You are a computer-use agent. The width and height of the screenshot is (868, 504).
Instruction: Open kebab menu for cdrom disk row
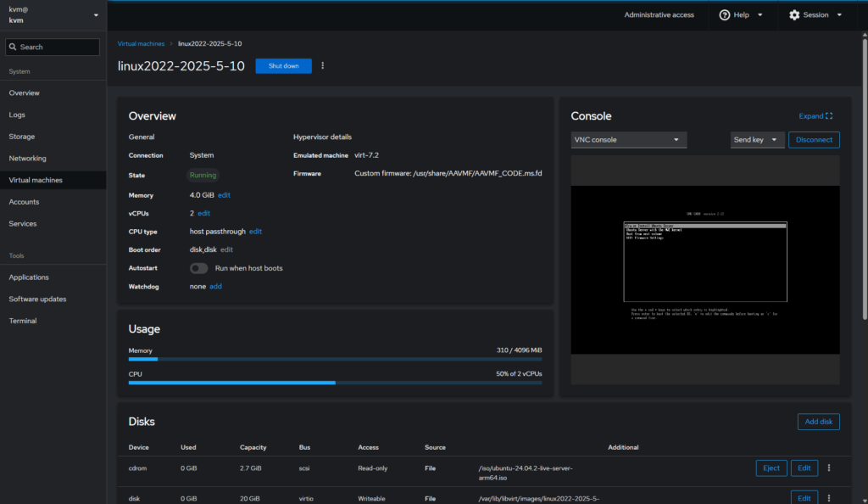pos(828,468)
